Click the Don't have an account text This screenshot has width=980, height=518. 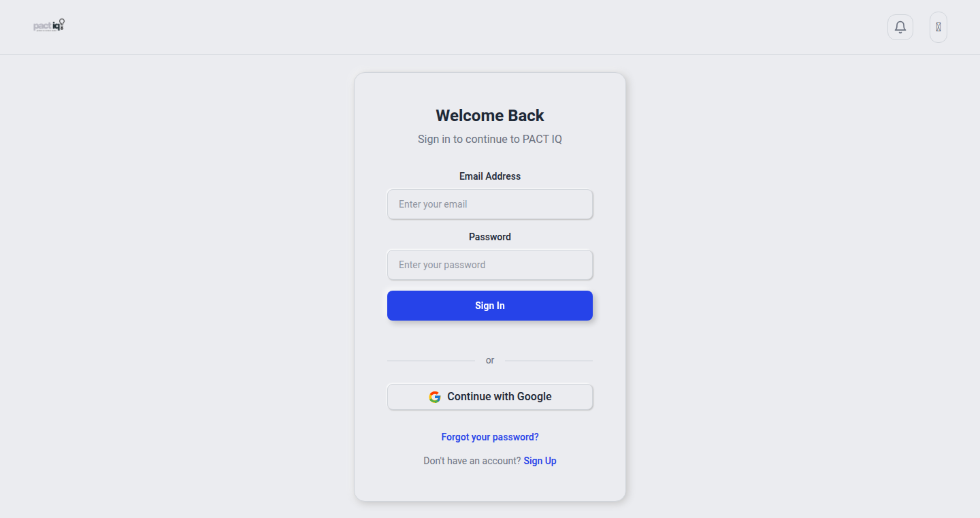472,461
